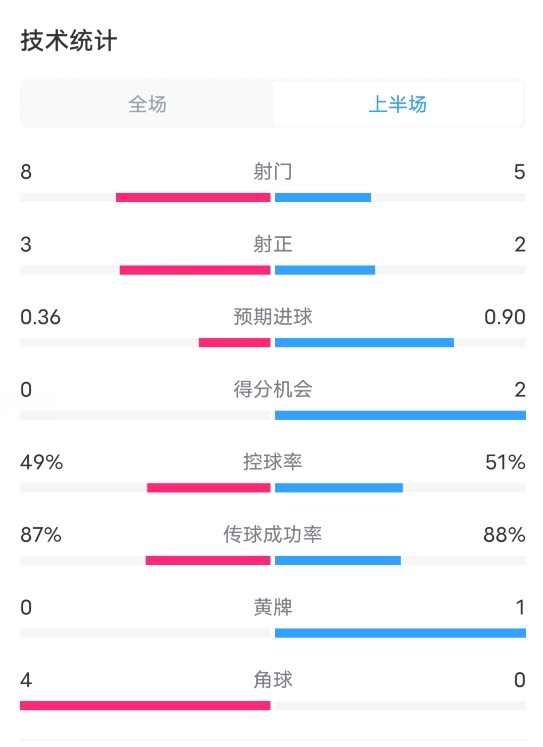The image size is (543, 747).
Task: Select the 得分机会 stat label
Action: (x=272, y=389)
